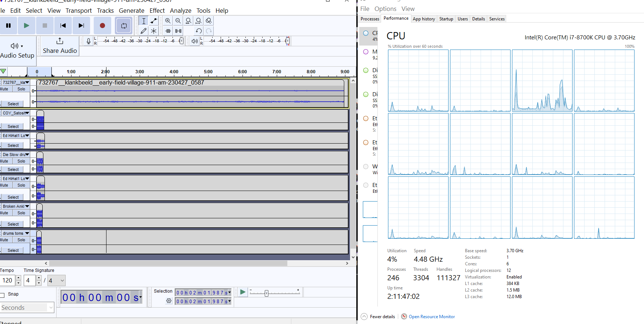644x324 pixels.
Task: Click the Stop transport button
Action: (45, 26)
